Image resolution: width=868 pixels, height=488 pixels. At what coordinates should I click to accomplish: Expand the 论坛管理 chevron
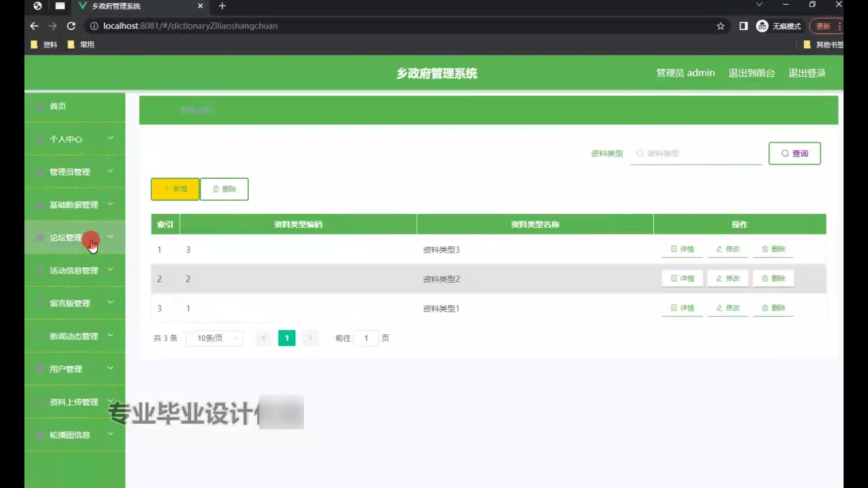click(x=110, y=236)
